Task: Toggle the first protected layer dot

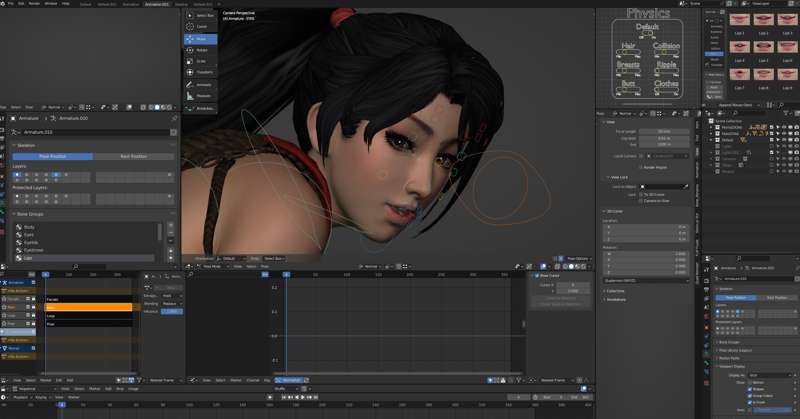Action: tap(17, 195)
